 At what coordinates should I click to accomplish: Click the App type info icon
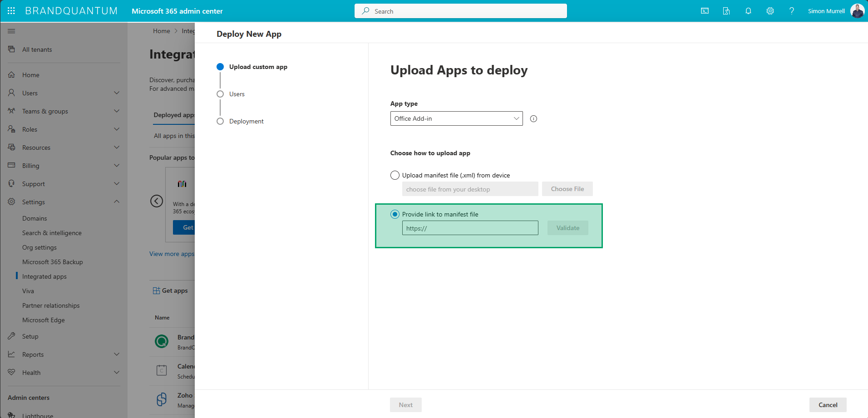(533, 119)
